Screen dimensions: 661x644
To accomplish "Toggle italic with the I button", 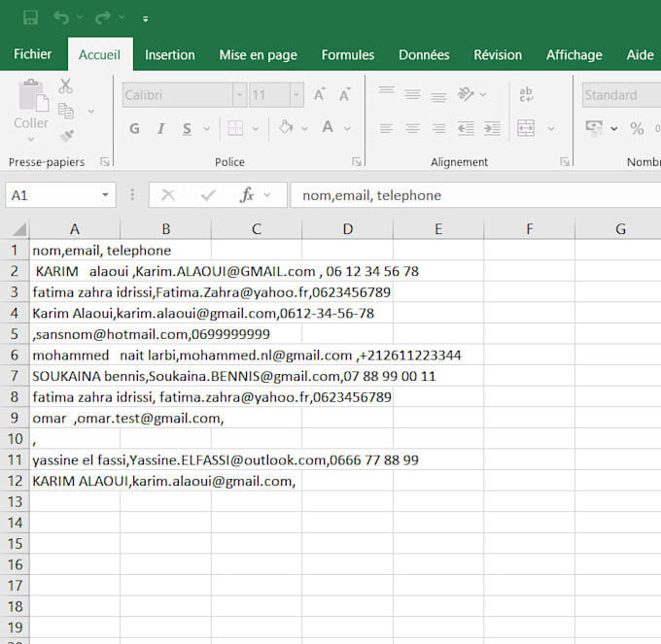I will click(160, 128).
